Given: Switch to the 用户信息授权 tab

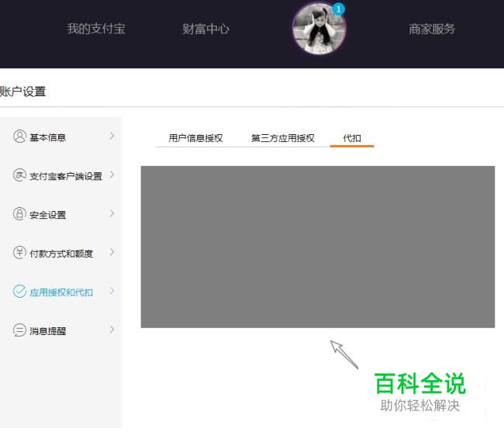Looking at the screenshot, I should coord(195,138).
